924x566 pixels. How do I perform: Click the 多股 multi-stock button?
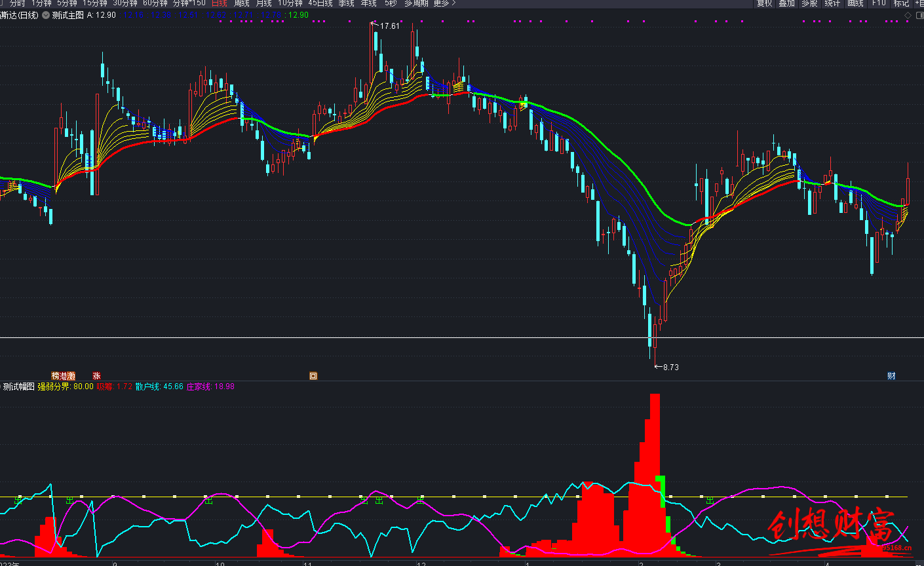coord(809,3)
